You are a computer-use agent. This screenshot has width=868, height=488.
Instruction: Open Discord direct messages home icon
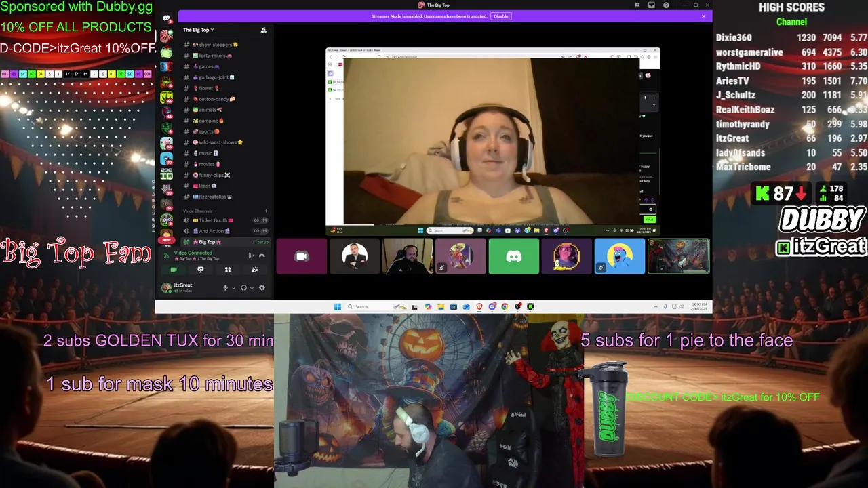coord(166,18)
